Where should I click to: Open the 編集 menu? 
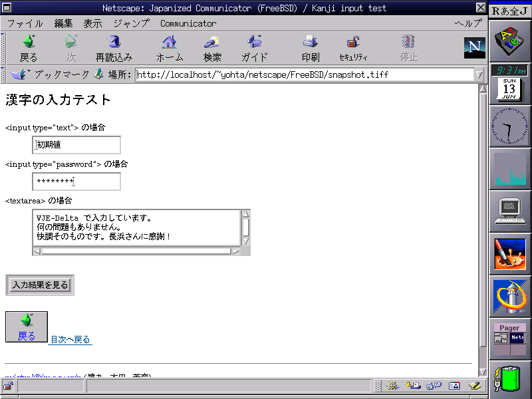tap(63, 23)
